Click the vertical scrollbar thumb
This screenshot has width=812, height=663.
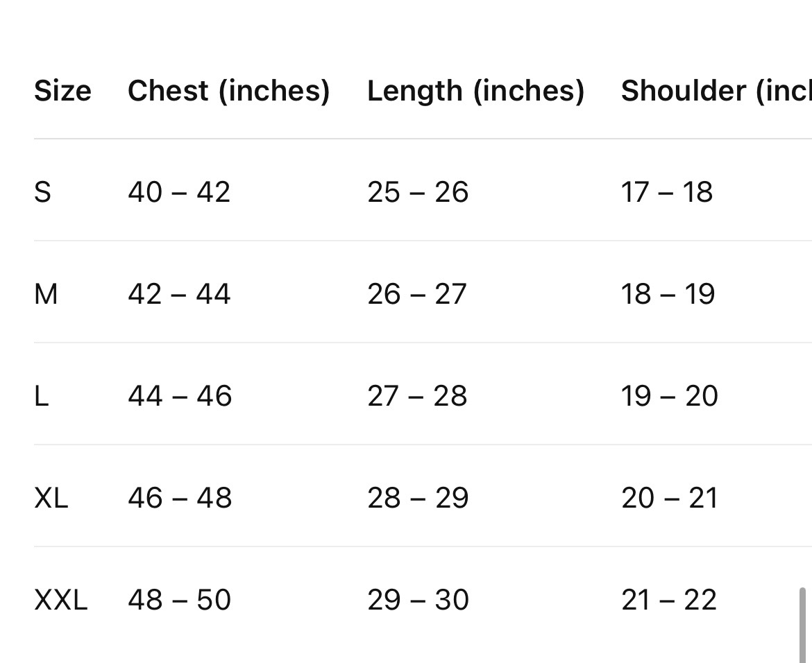point(803,626)
